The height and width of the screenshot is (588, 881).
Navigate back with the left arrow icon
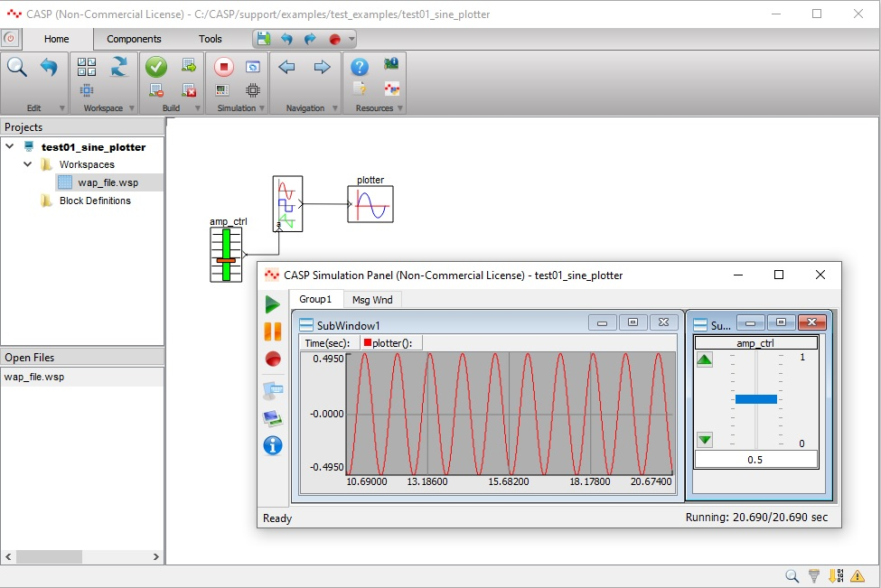(287, 68)
